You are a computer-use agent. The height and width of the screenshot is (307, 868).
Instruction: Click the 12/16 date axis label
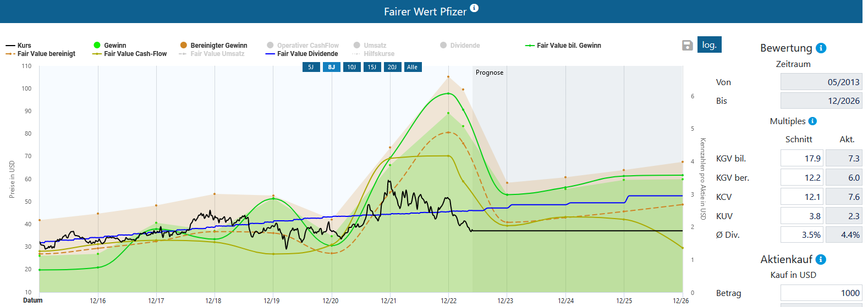(x=98, y=300)
